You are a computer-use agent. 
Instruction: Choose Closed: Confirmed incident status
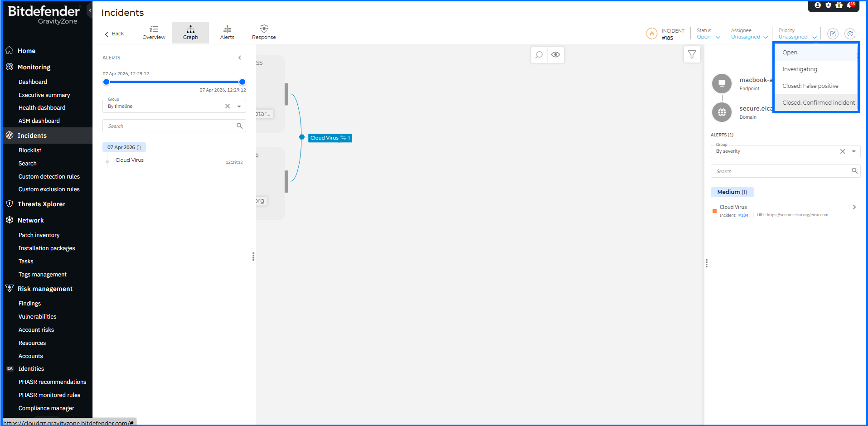[x=818, y=103]
